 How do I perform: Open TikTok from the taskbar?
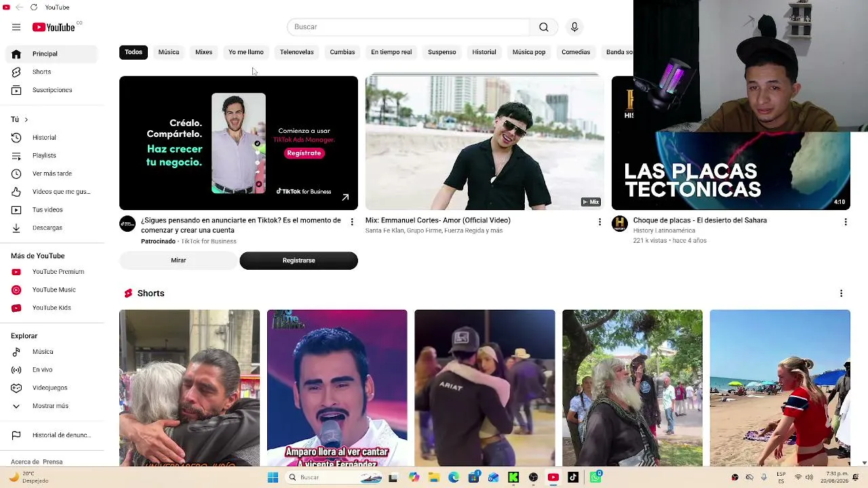573,477
